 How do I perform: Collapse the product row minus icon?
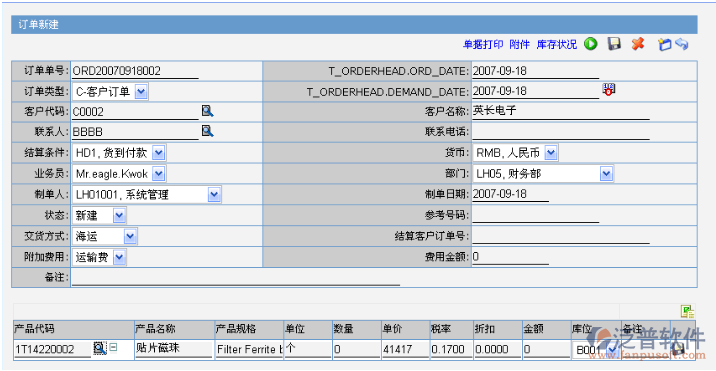[113, 348]
